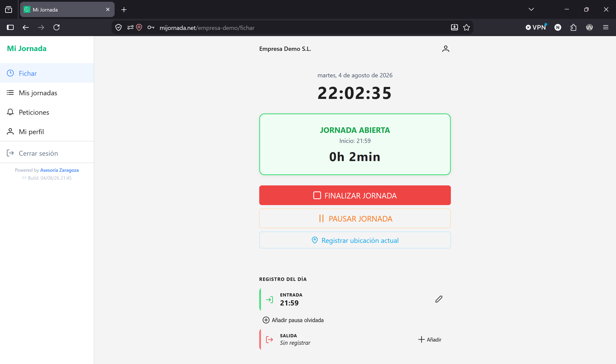The image size is (616, 364).
Task: Open the recent tabs view icon
Action: (9, 10)
